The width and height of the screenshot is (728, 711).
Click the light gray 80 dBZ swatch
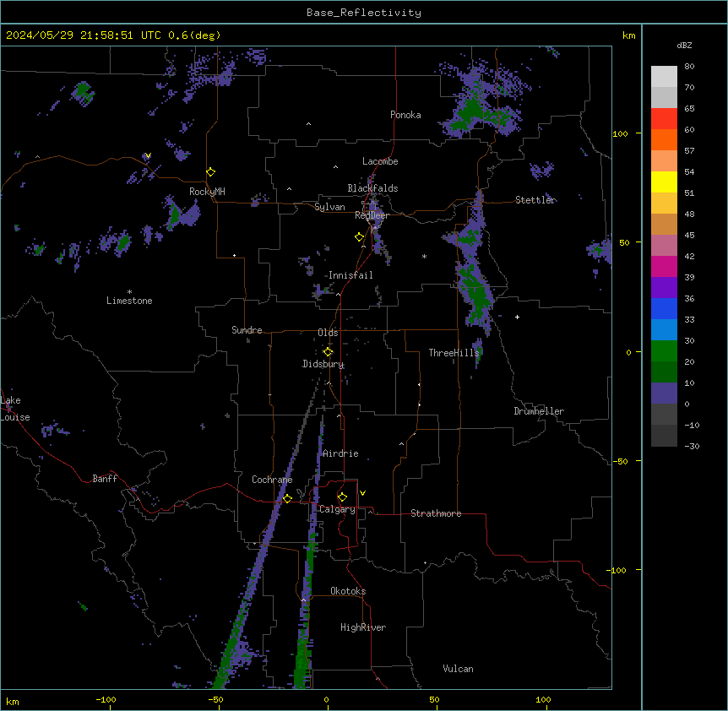point(664,77)
